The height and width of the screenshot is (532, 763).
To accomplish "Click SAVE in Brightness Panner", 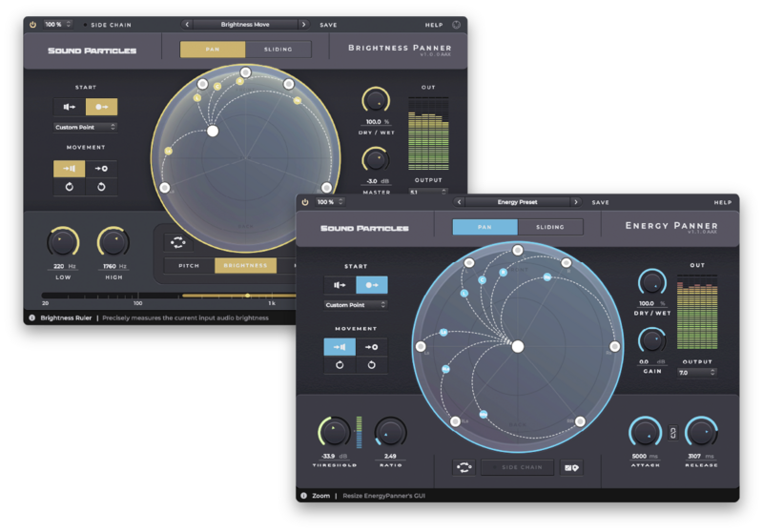I will tap(328, 25).
